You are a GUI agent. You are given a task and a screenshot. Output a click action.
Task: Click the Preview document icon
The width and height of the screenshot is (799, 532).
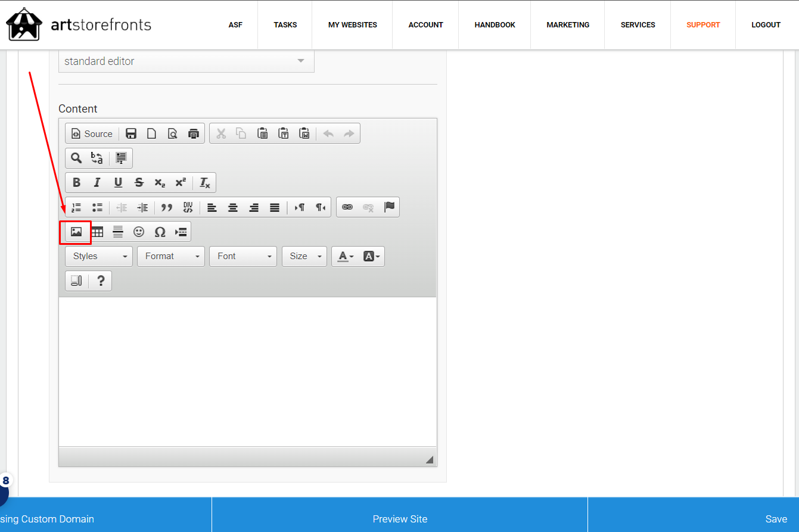click(172, 133)
